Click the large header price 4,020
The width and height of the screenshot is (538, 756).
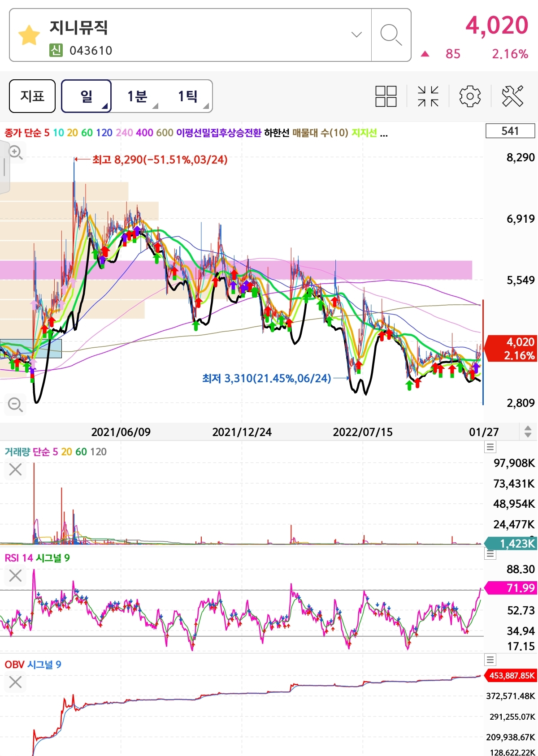pyautogui.click(x=497, y=25)
